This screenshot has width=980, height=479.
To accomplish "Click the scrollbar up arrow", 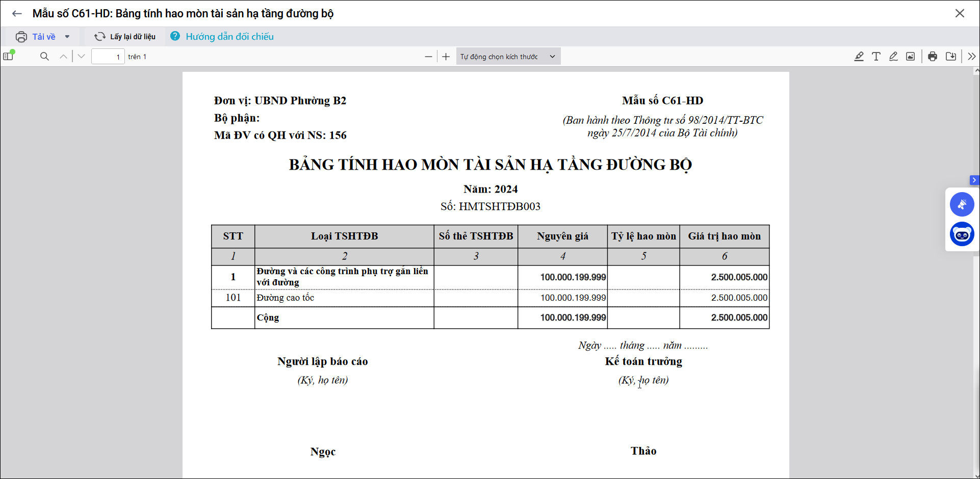I will (976, 71).
